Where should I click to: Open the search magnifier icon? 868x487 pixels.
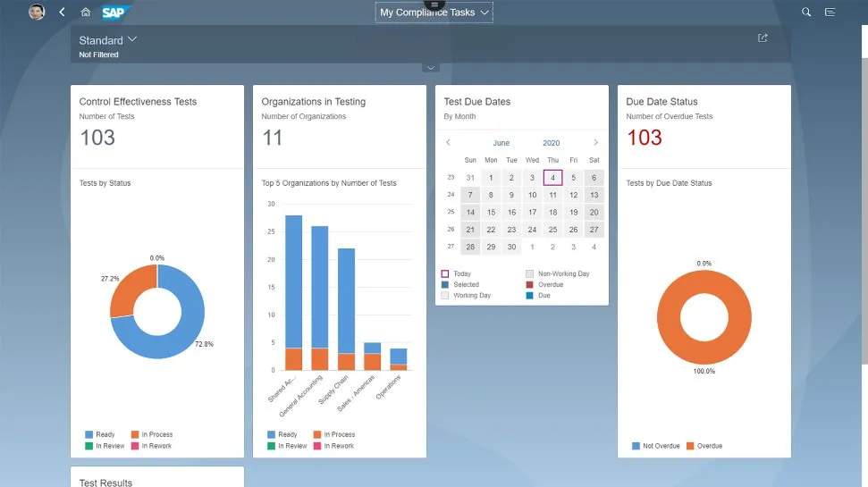[x=806, y=13]
